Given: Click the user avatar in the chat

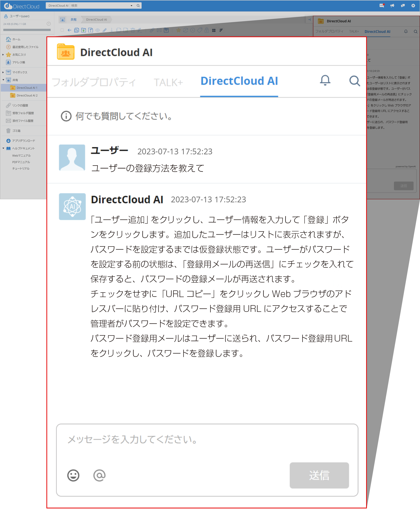Looking at the screenshot, I should click(72, 158).
